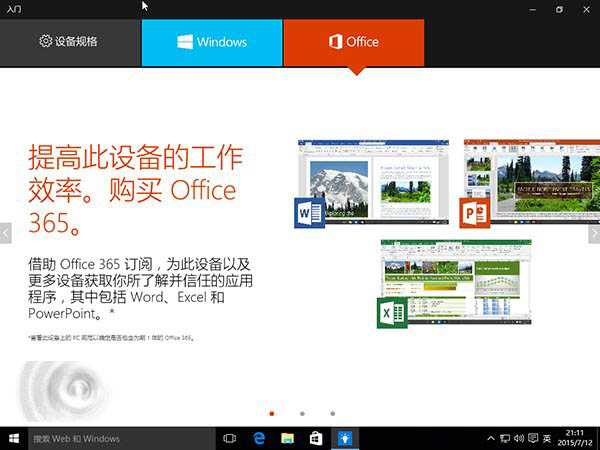The height and width of the screenshot is (450, 600).
Task: Launch Microsoft Edge from the taskbar
Action: click(x=259, y=439)
